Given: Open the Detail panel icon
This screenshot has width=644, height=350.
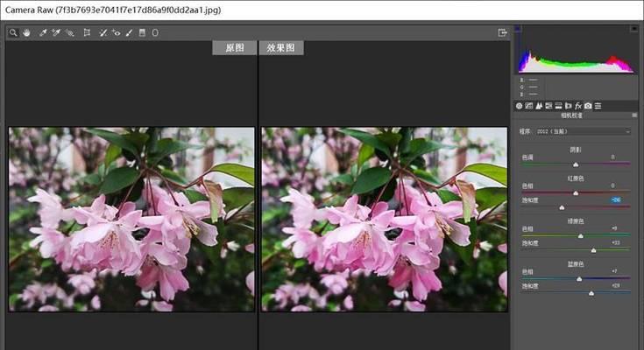Looking at the screenshot, I should [x=539, y=106].
